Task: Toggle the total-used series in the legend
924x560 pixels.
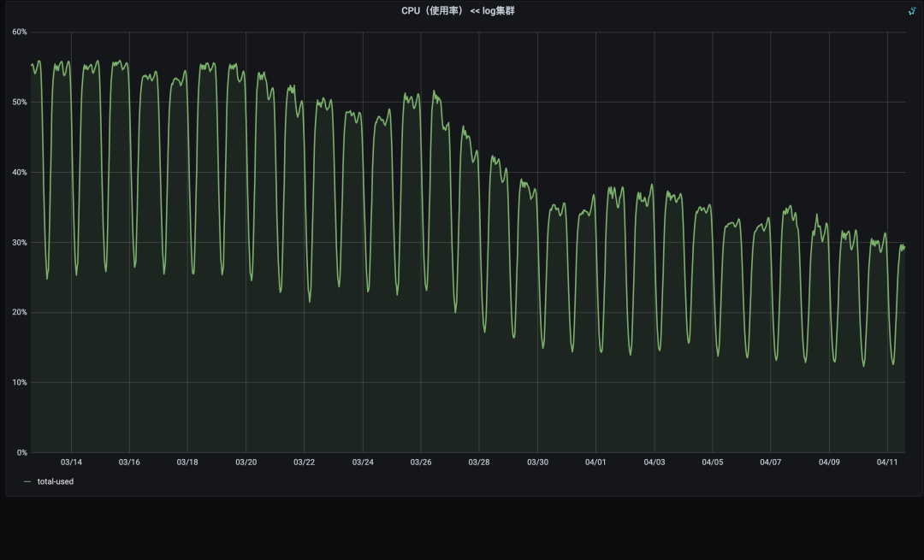Action: 56,481
